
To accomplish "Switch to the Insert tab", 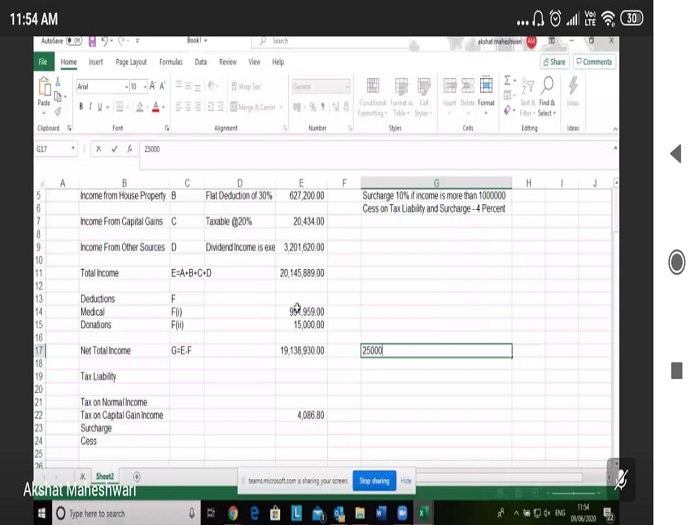I will click(x=96, y=62).
